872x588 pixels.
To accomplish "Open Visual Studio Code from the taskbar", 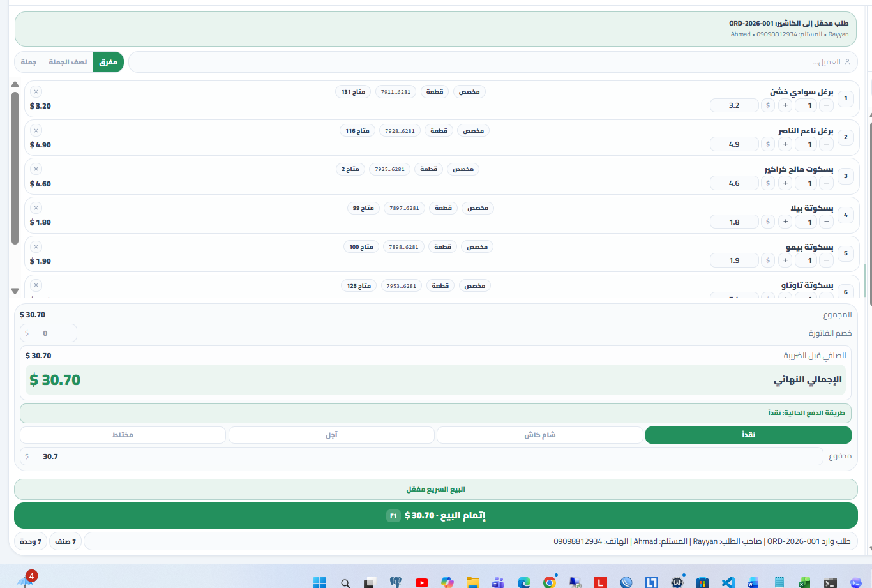I will [x=728, y=582].
